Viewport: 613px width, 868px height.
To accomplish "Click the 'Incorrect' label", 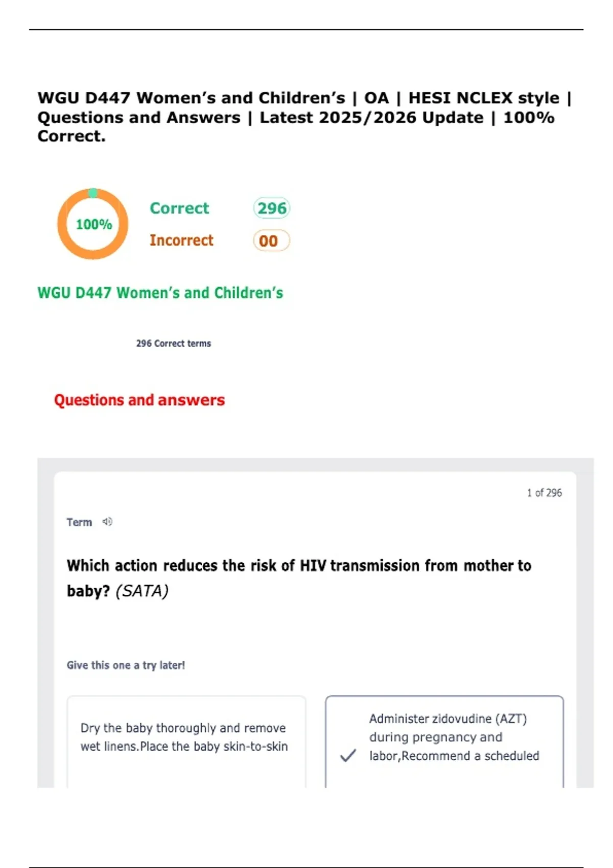I will (x=181, y=240).
